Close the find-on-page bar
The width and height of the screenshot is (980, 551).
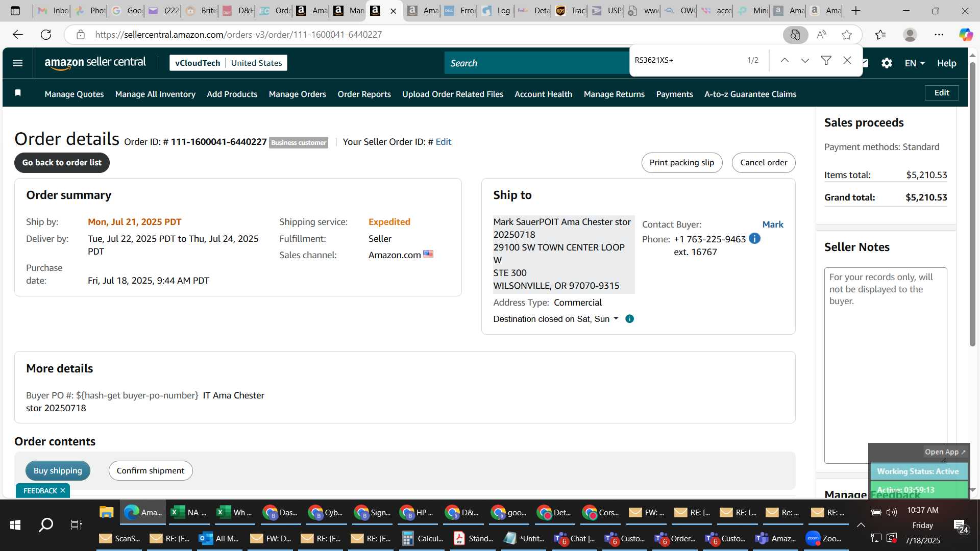pyautogui.click(x=847, y=60)
